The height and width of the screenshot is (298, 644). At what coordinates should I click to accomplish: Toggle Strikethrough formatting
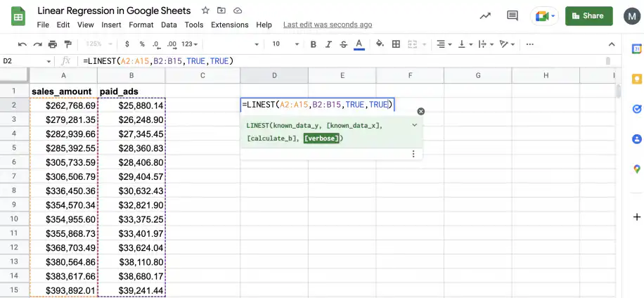[x=344, y=44]
